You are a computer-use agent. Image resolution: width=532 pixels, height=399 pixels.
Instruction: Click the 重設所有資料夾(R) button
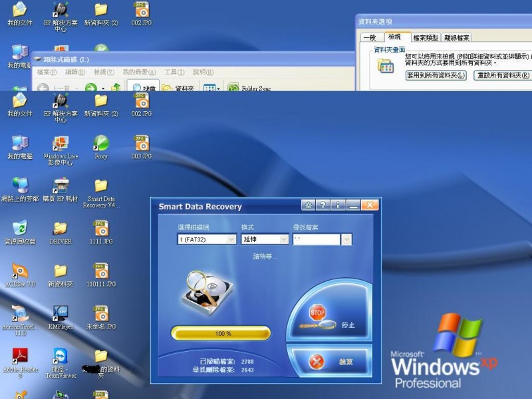pyautogui.click(x=503, y=75)
